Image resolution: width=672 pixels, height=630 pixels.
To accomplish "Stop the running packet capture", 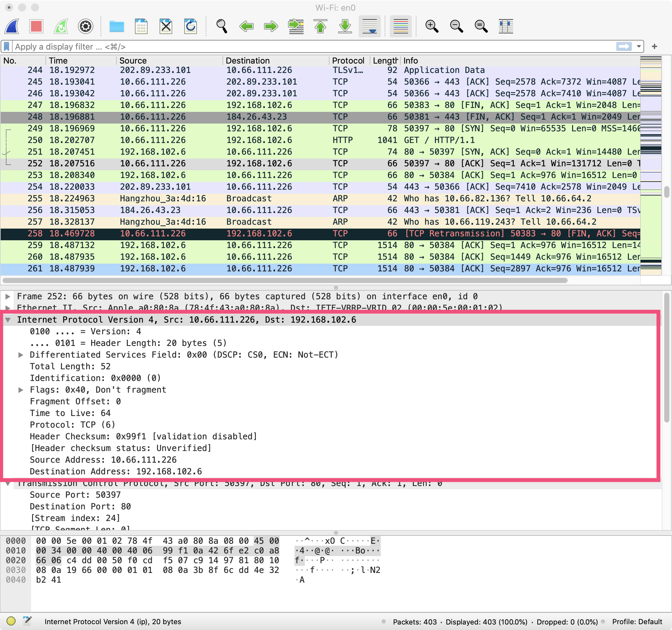I will tap(36, 26).
